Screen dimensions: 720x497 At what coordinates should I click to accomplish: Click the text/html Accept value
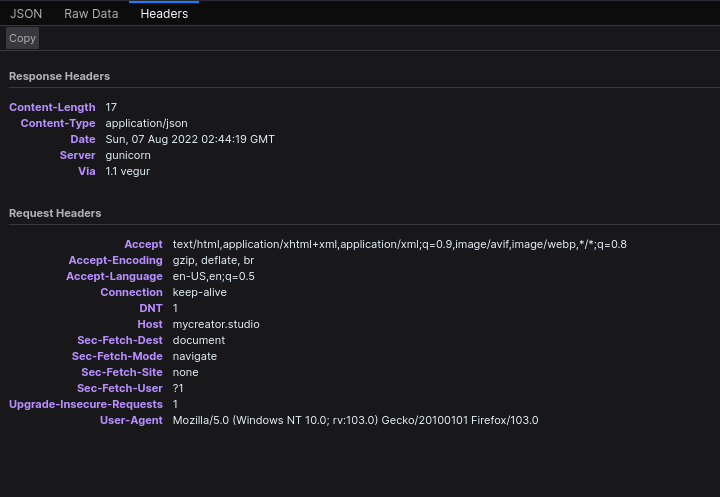click(399, 244)
